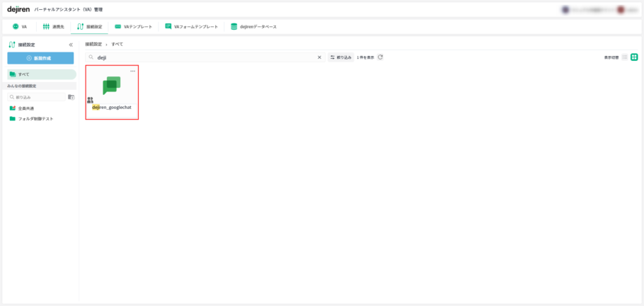Switch to the 連携先 tab
This screenshot has height=306, width=644.
pyautogui.click(x=54, y=26)
